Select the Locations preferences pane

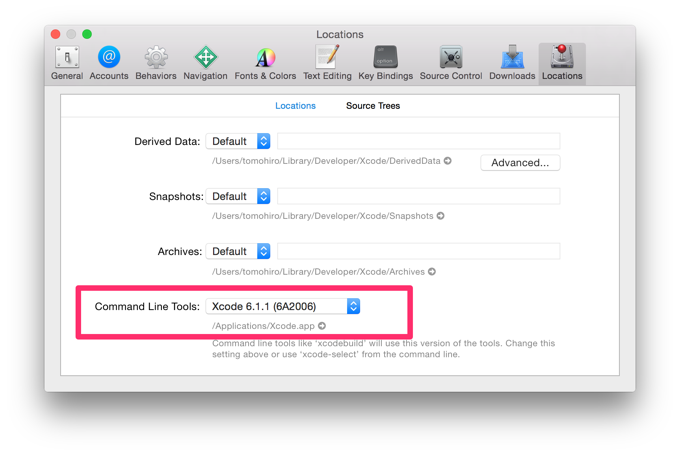pos(562,63)
